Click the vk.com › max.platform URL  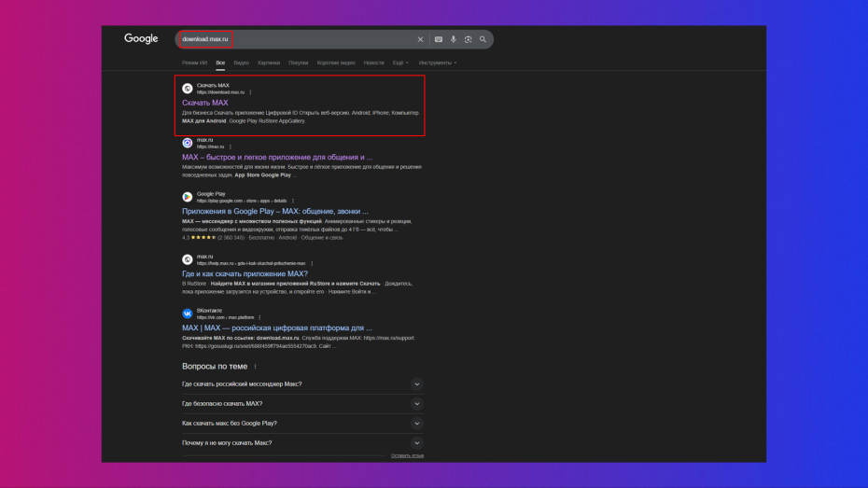click(x=225, y=317)
